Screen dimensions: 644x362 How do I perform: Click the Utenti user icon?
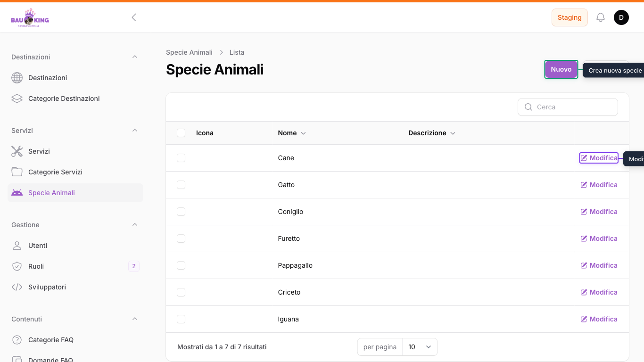[17, 246]
